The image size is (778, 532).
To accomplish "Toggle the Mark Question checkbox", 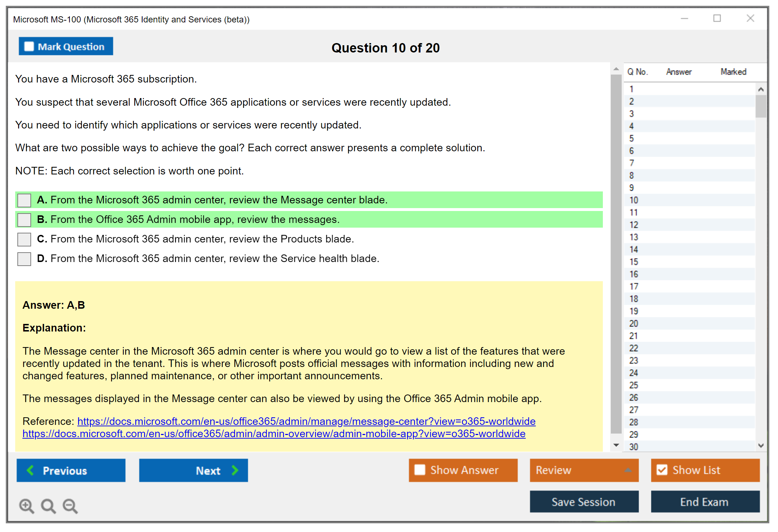I will click(x=29, y=47).
